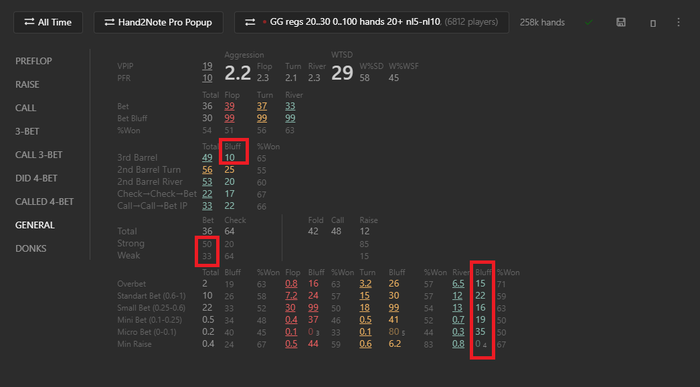The width and height of the screenshot is (700, 387).
Task: Click Mini Bet Turn value 0.5
Action: point(366,320)
